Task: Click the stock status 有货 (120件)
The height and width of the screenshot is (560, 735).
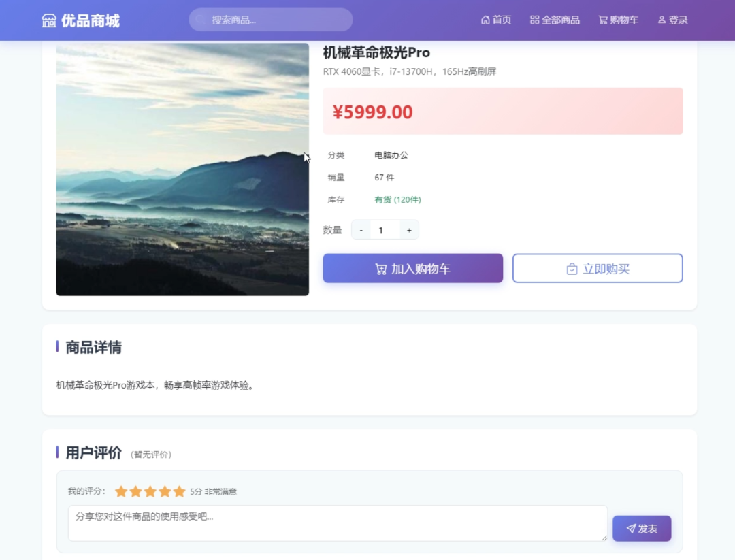Action: (x=397, y=199)
